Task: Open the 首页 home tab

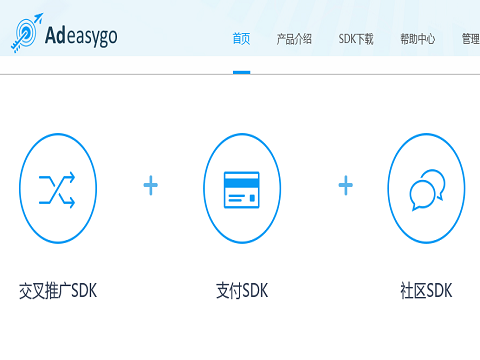Action: coord(241,39)
